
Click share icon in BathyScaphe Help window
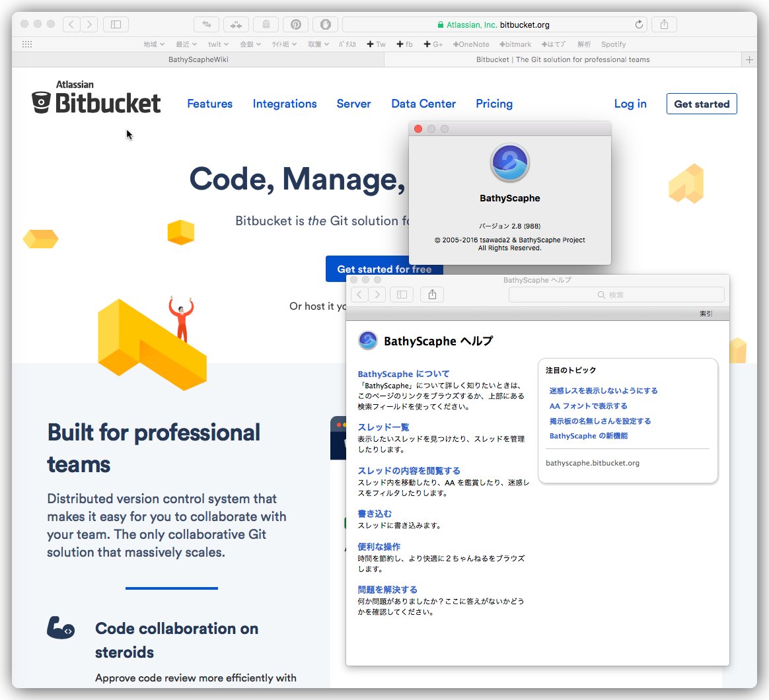click(x=432, y=295)
